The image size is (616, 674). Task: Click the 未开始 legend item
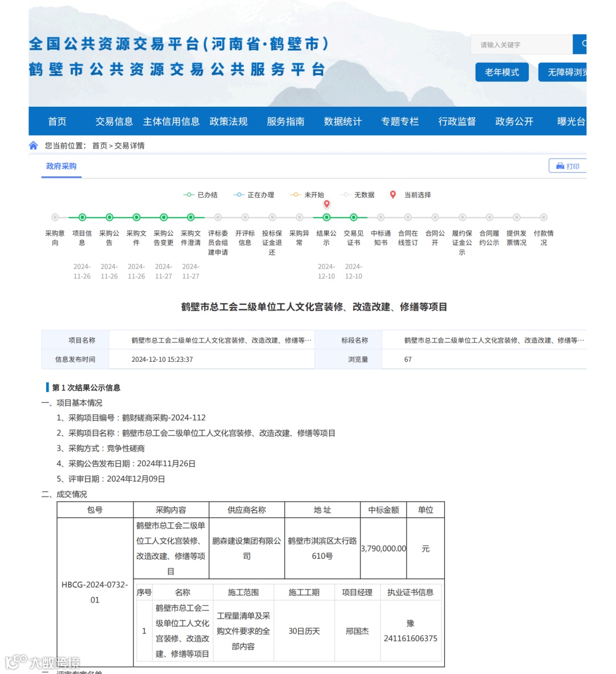tap(307, 195)
